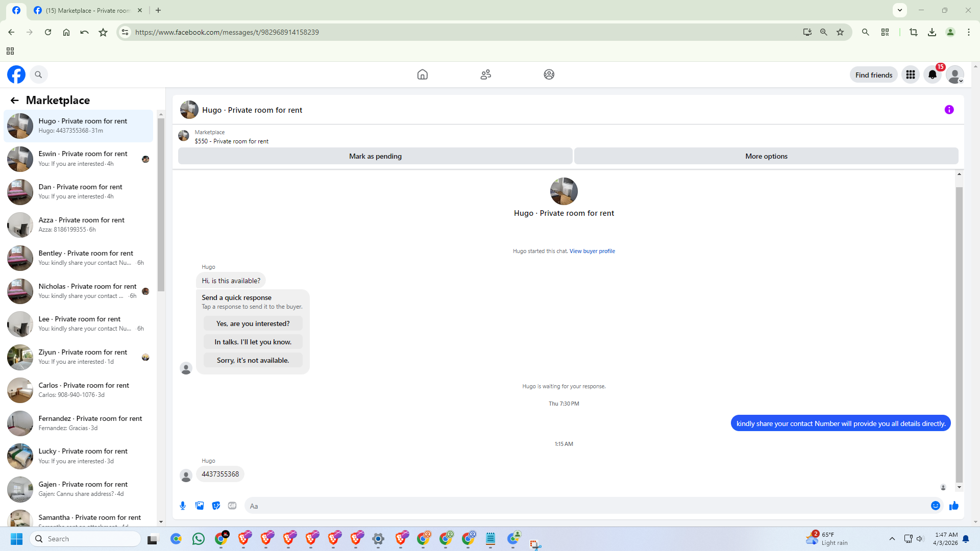
Task: Open the Bentley Private room for rent chat
Action: [78, 258]
